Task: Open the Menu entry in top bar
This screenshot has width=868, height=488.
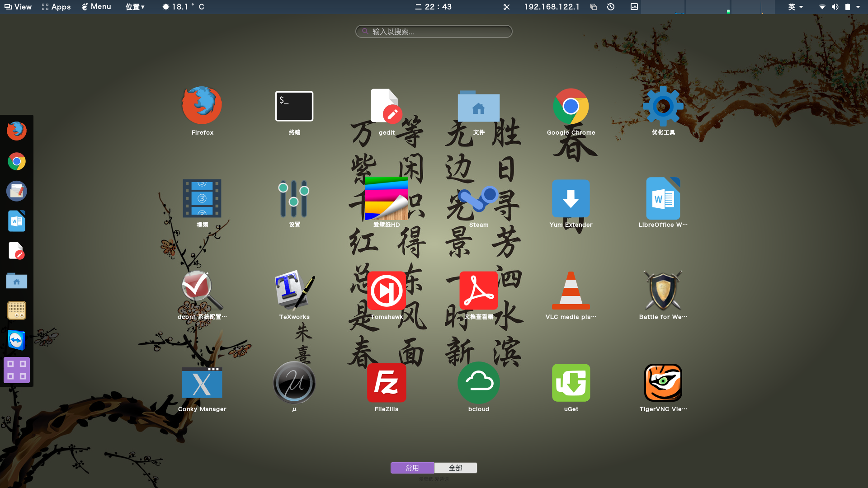Action: [x=96, y=7]
